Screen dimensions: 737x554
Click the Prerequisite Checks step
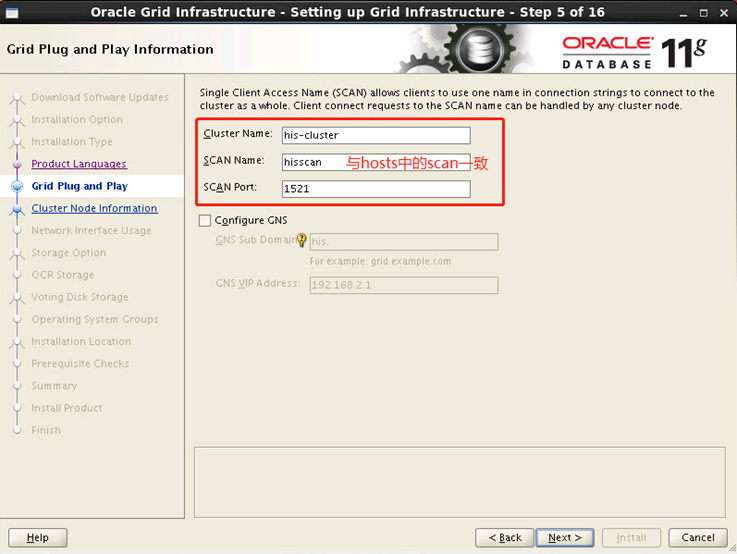(x=80, y=364)
